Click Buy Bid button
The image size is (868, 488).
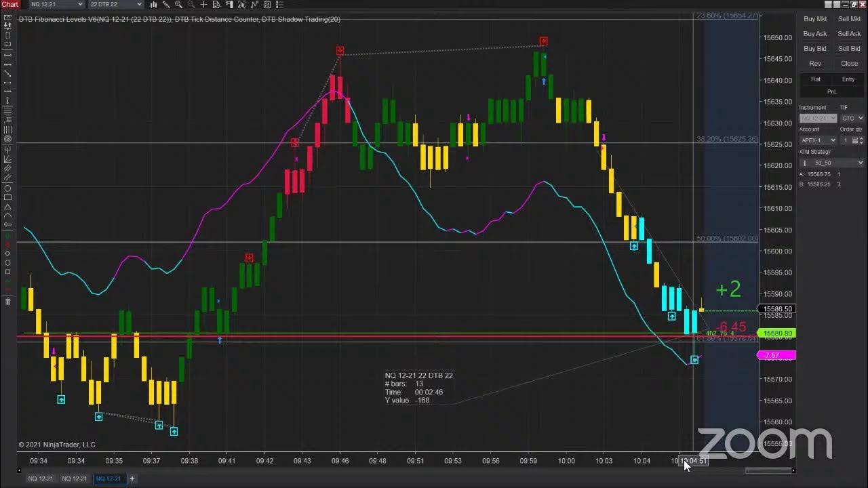(x=815, y=49)
